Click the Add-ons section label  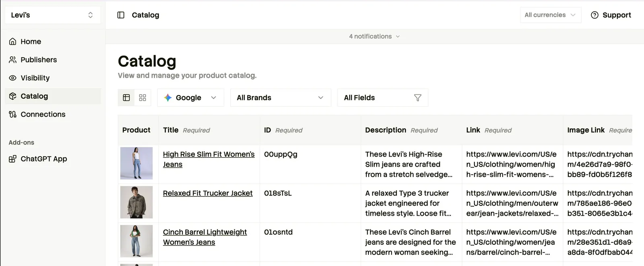pos(21,142)
